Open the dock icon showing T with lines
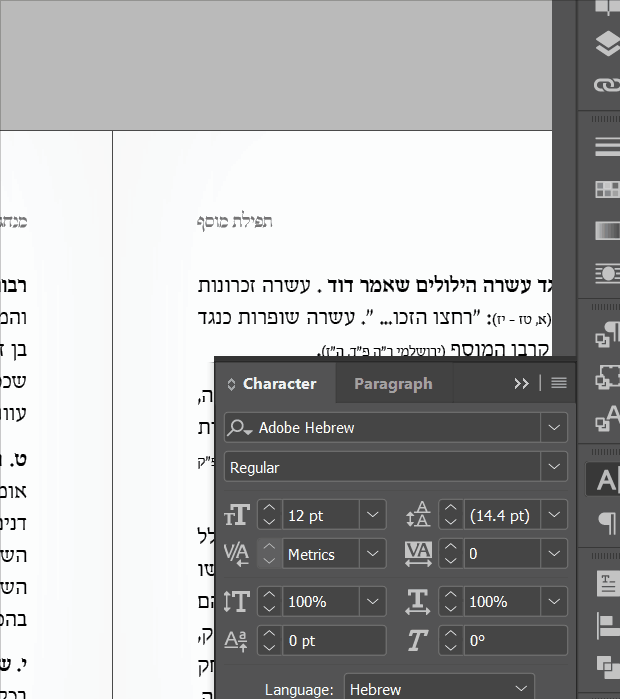This screenshot has width=620, height=699. (608, 584)
